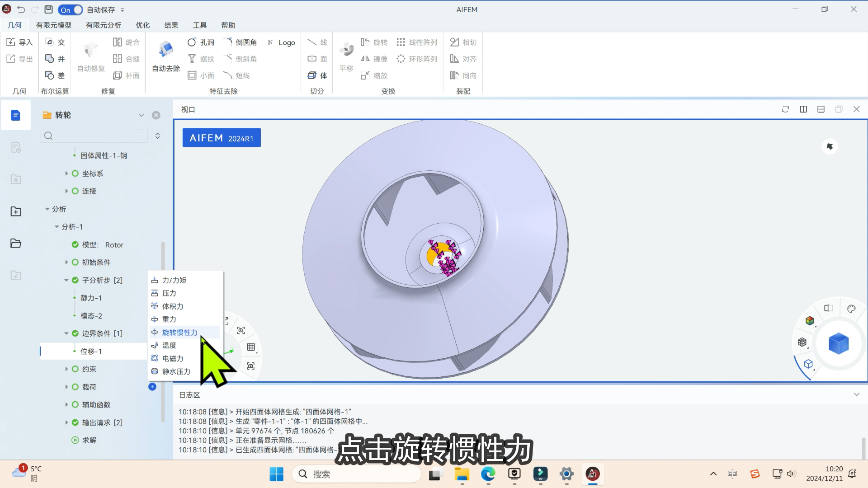The height and width of the screenshot is (488, 868).
Task: Click 求解 in the model tree
Action: pyautogui.click(x=89, y=440)
